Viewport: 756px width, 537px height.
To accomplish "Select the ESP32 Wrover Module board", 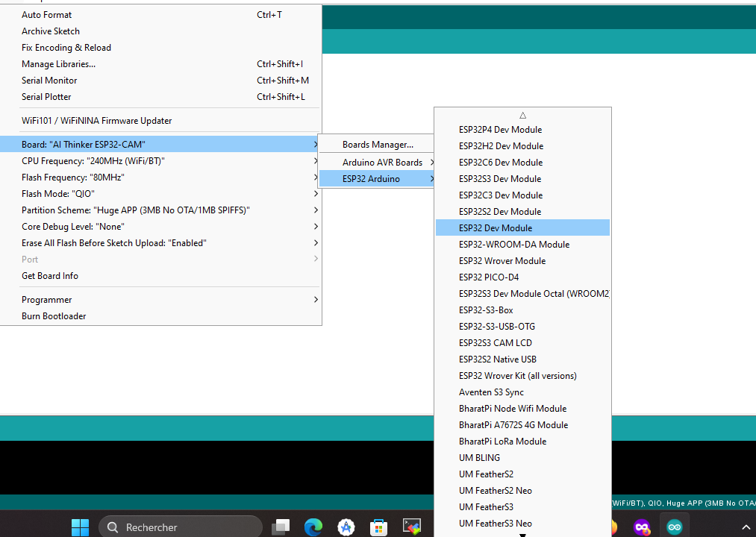I will coord(522,260).
